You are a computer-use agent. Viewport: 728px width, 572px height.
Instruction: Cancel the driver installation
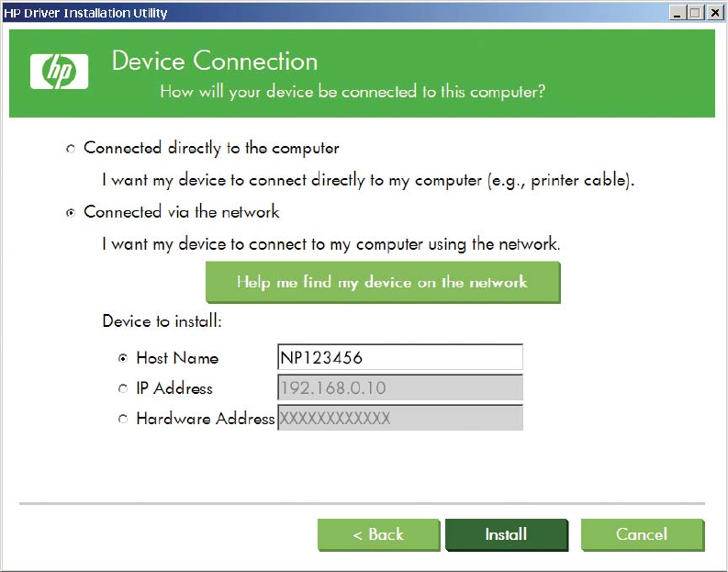point(642,534)
